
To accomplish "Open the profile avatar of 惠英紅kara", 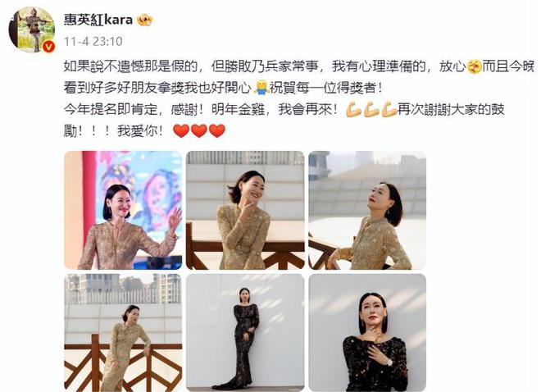I will pyautogui.click(x=31, y=30).
